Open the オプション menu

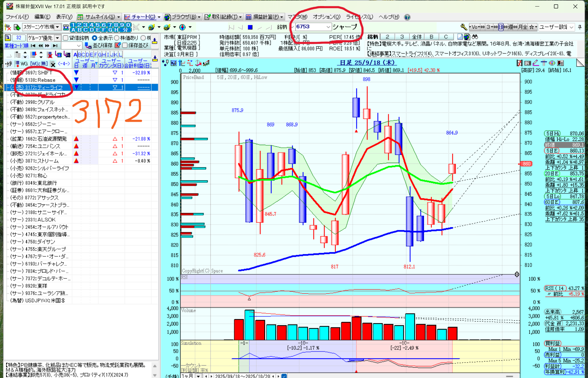(326, 17)
